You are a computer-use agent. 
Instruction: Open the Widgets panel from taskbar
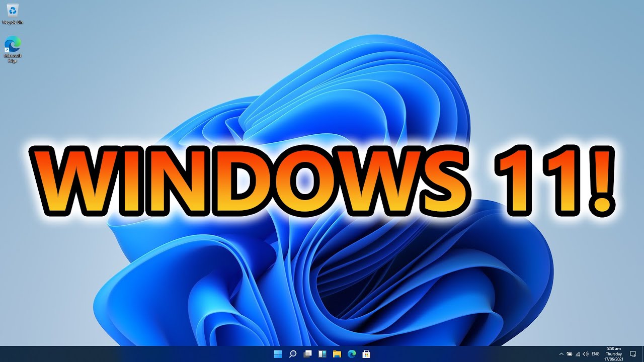coord(323,354)
